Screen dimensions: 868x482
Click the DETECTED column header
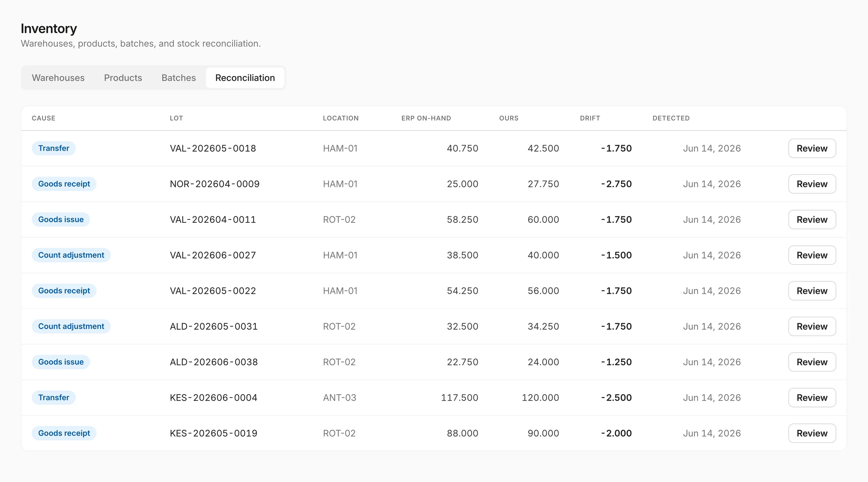tap(671, 118)
